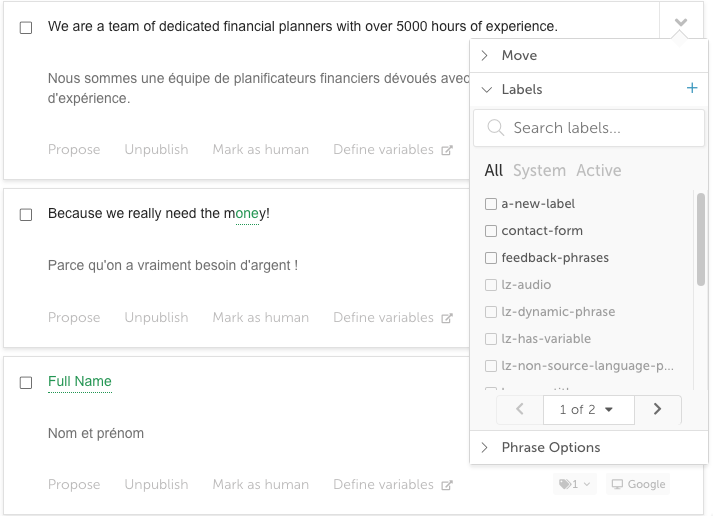The width and height of the screenshot is (713, 516).
Task: Go to next labels page arrow
Action: coord(658,409)
